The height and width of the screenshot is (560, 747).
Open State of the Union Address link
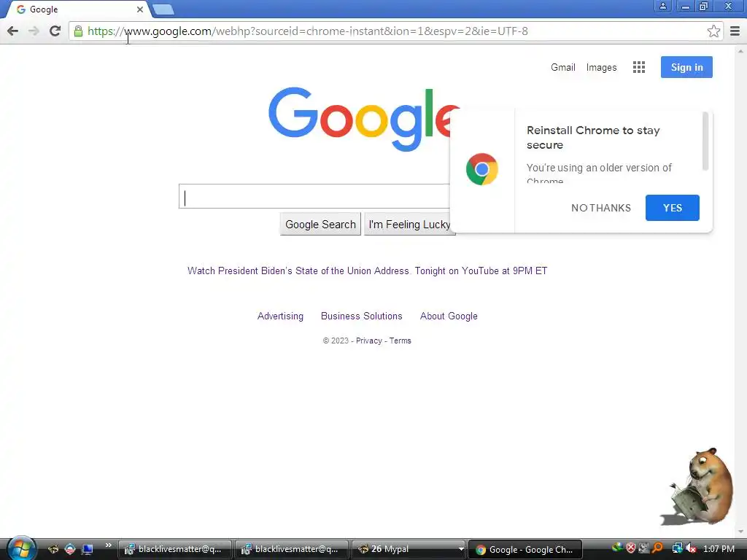point(368,271)
